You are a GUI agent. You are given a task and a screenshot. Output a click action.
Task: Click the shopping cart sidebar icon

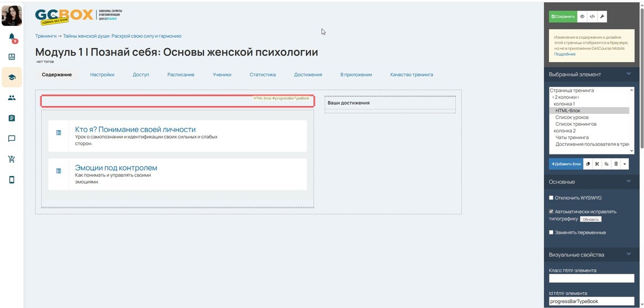(x=12, y=159)
